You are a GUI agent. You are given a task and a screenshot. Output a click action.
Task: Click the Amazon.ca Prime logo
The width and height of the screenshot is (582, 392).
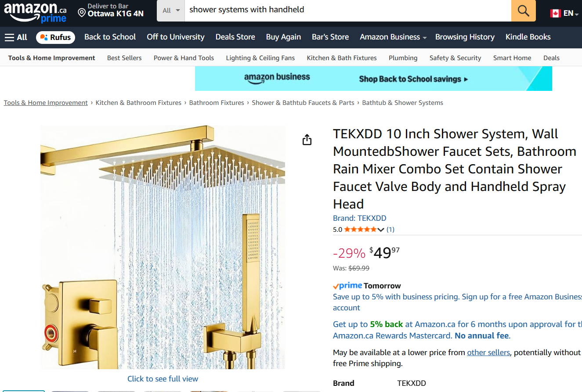click(35, 12)
